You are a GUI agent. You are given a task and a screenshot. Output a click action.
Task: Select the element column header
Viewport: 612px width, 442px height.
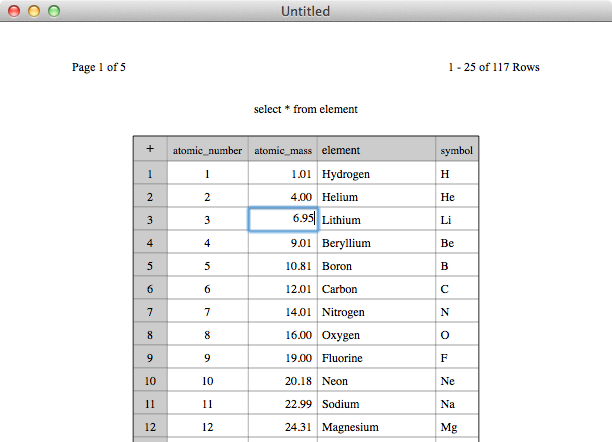tap(377, 149)
